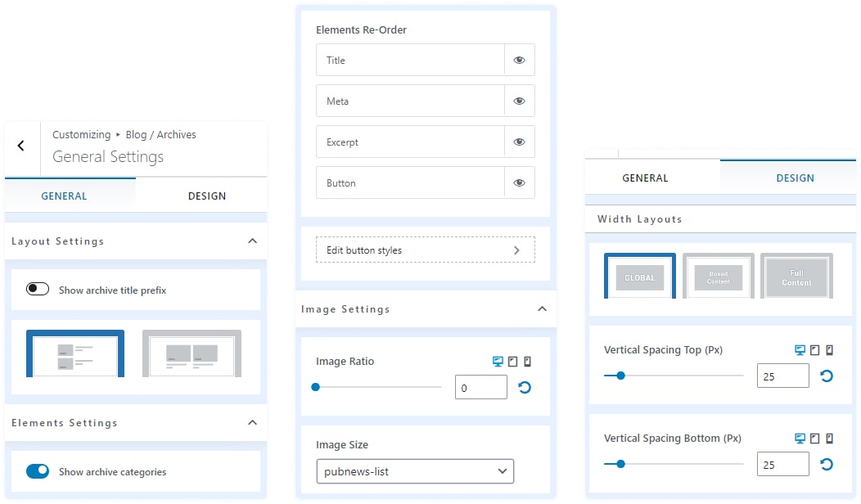Select desktop device icon for Image Ratio
The height and width of the screenshot is (504, 861).
coord(498,362)
